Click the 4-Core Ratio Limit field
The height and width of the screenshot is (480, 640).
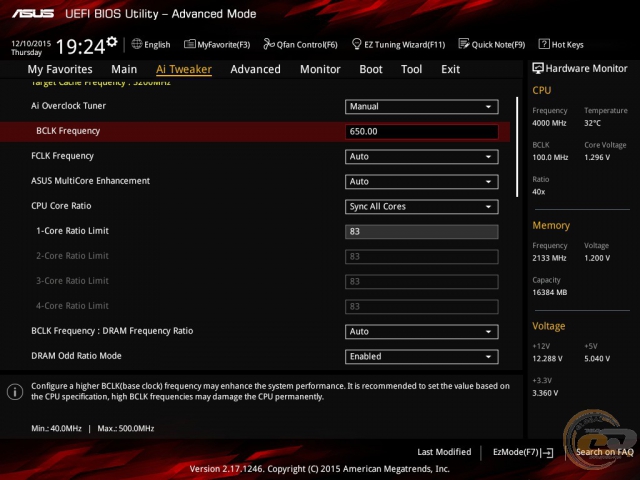421,306
